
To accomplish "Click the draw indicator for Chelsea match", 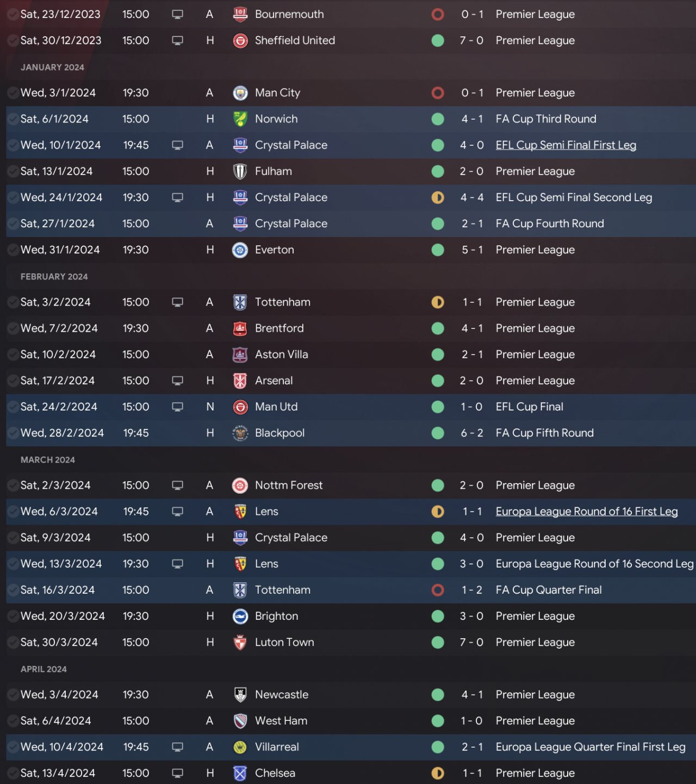I will pyautogui.click(x=438, y=773).
